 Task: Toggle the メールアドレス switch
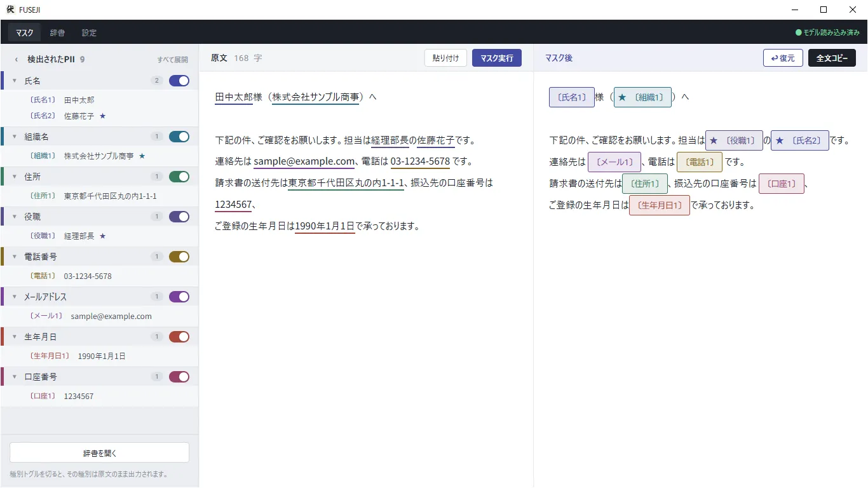[x=179, y=297]
